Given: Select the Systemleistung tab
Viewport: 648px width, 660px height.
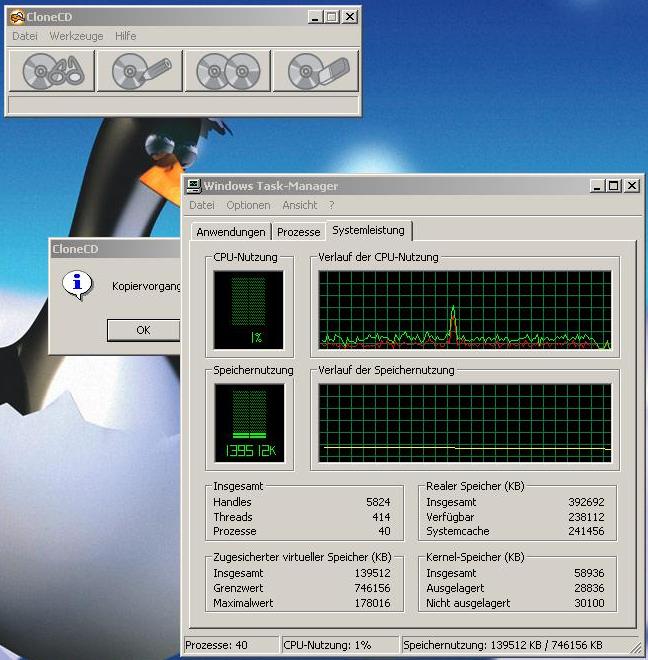Looking at the screenshot, I should pos(368,230).
